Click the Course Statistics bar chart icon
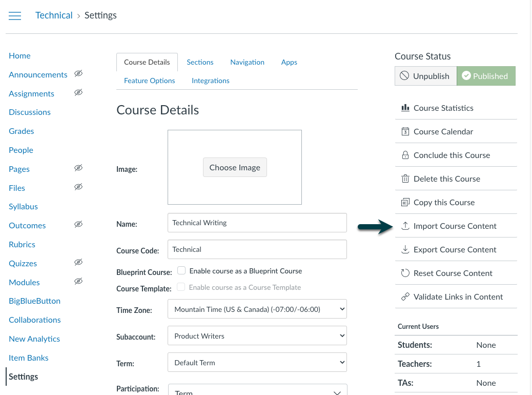Viewport: 532px width, 395px height. pyautogui.click(x=405, y=108)
